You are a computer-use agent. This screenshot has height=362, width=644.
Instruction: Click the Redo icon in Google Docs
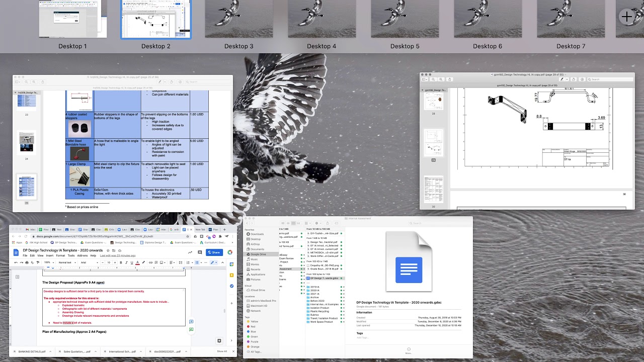22,262
